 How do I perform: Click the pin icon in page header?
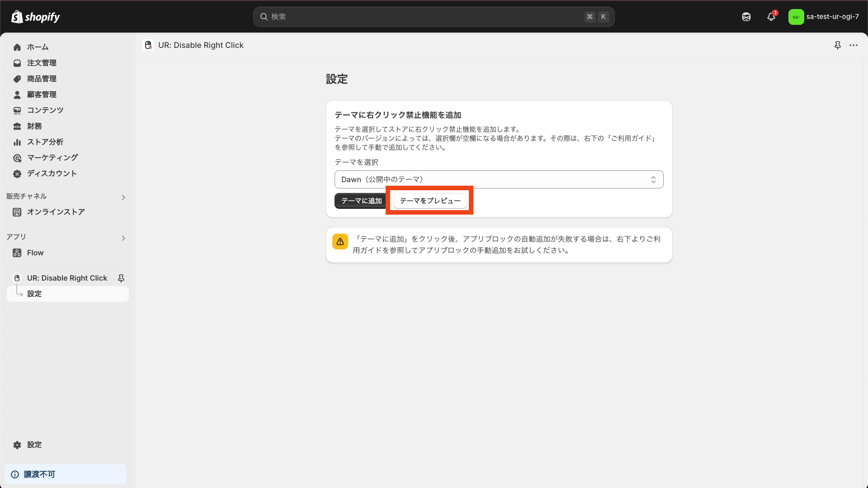pos(837,45)
